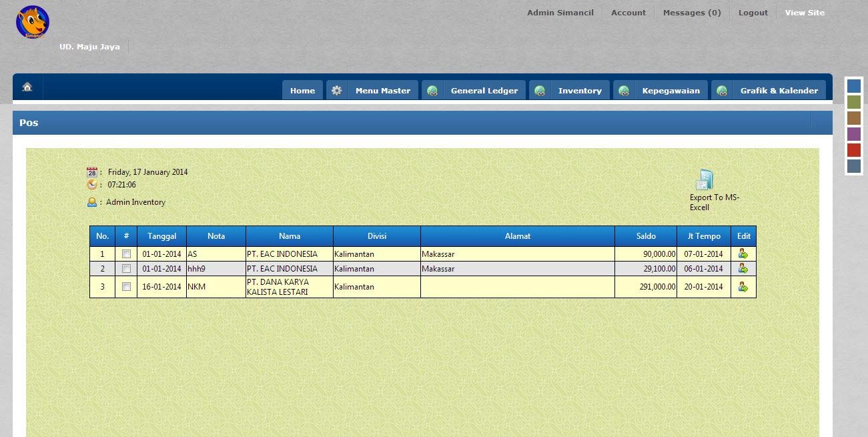Image resolution: width=868 pixels, height=437 pixels.
Task: Check the checkbox for nota AS
Action: click(126, 254)
